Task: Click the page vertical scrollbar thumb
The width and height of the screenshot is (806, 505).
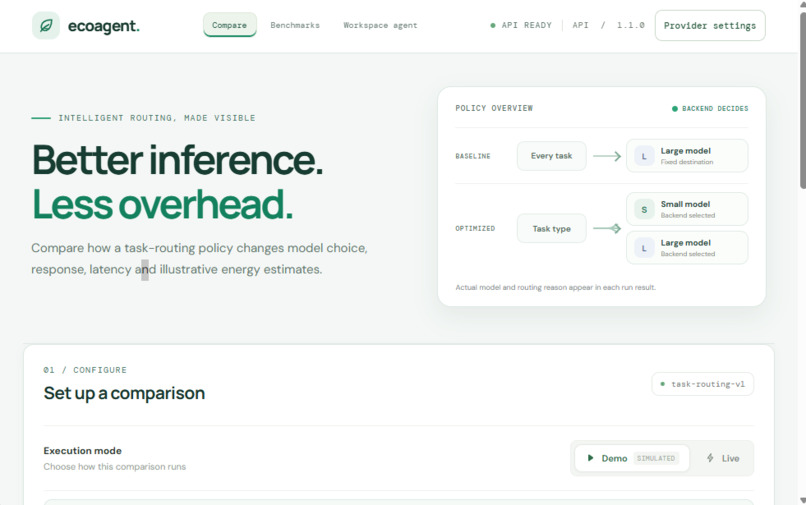Action: click(802, 100)
